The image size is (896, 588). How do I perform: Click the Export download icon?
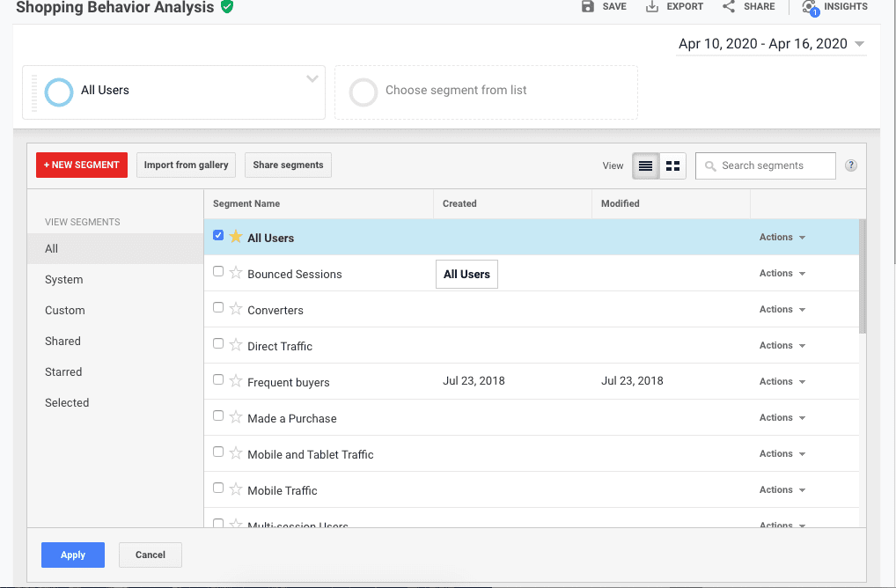click(x=652, y=6)
